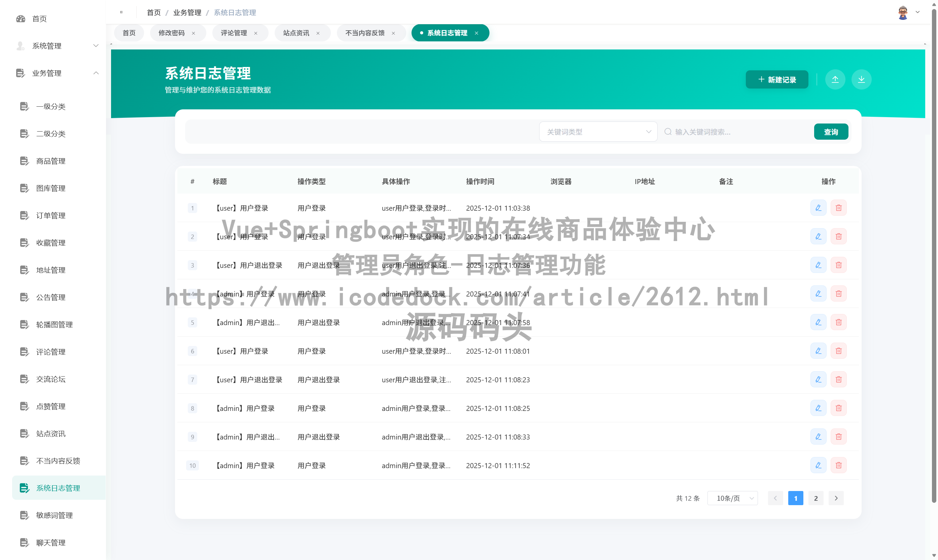Open the 敏感词管理 sidebar entry

[x=55, y=515]
